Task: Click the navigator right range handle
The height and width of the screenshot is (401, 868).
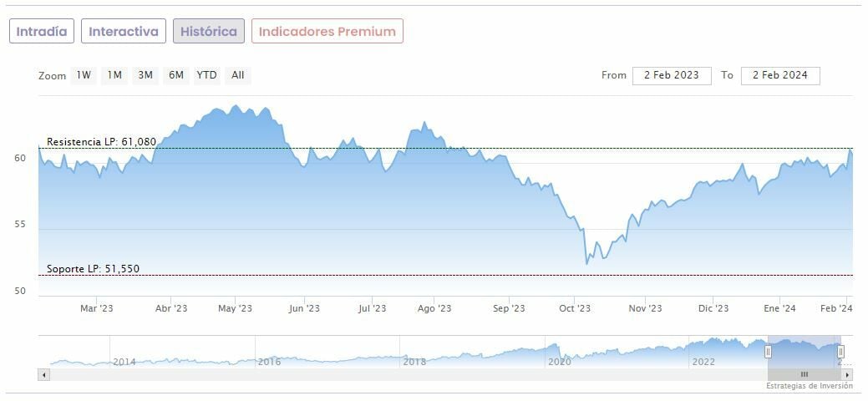Action: pos(840,352)
